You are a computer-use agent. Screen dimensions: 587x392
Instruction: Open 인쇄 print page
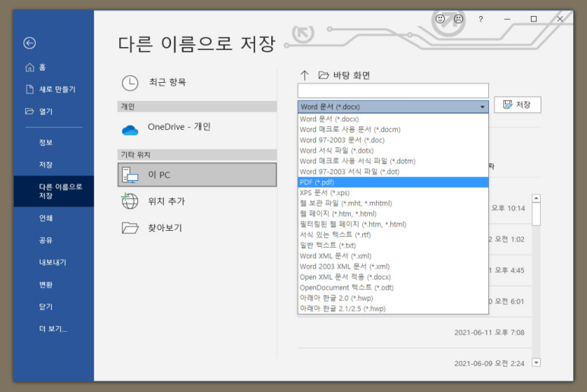click(x=46, y=218)
